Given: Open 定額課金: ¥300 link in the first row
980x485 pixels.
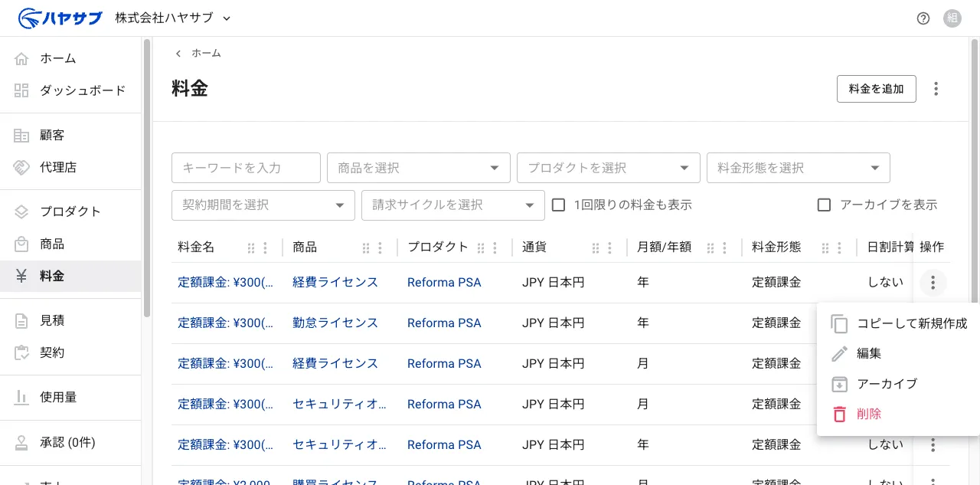Looking at the screenshot, I should coord(225,283).
